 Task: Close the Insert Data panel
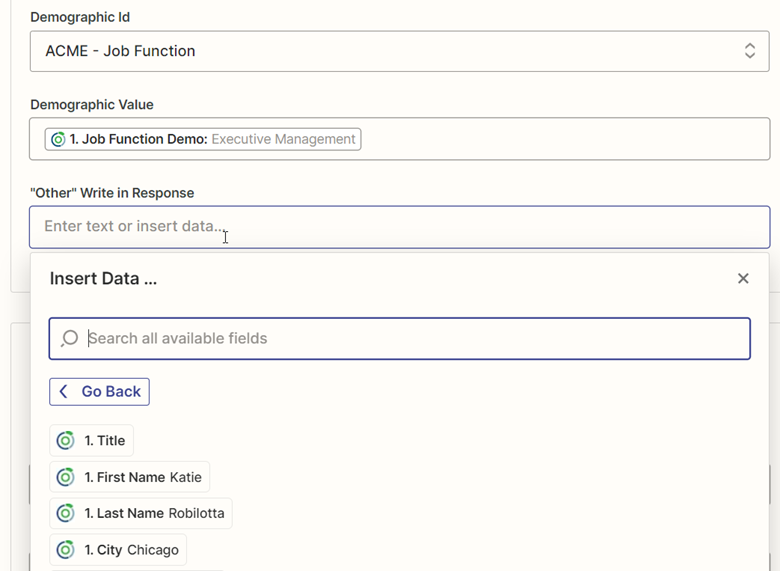click(x=743, y=279)
